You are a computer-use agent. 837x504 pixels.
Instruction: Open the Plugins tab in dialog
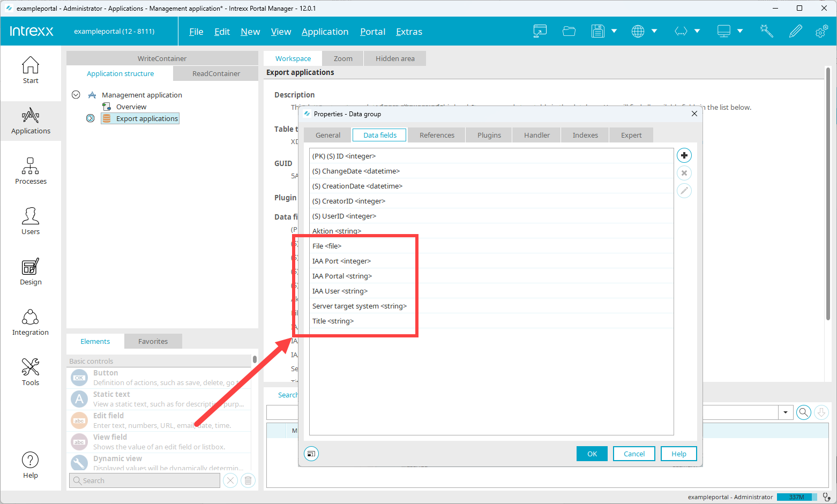pyautogui.click(x=489, y=135)
